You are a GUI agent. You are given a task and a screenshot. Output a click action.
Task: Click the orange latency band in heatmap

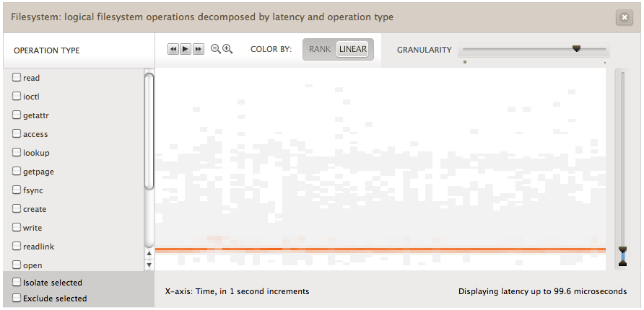tap(380, 249)
